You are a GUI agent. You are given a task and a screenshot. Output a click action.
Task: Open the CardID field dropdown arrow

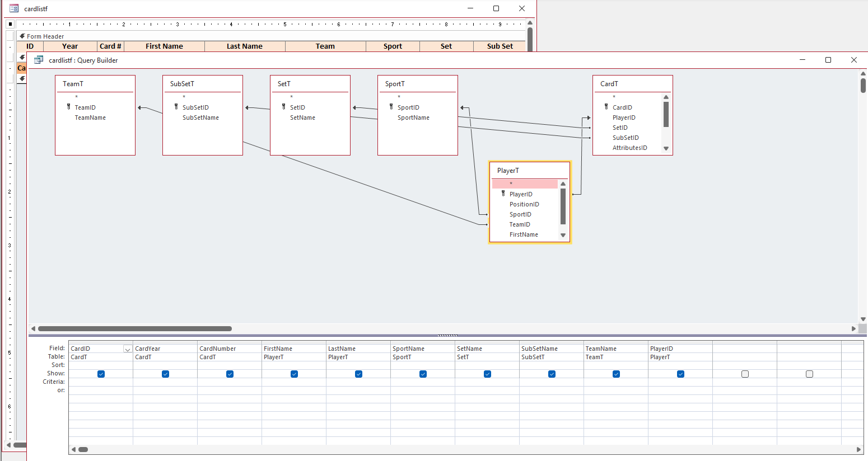click(127, 349)
